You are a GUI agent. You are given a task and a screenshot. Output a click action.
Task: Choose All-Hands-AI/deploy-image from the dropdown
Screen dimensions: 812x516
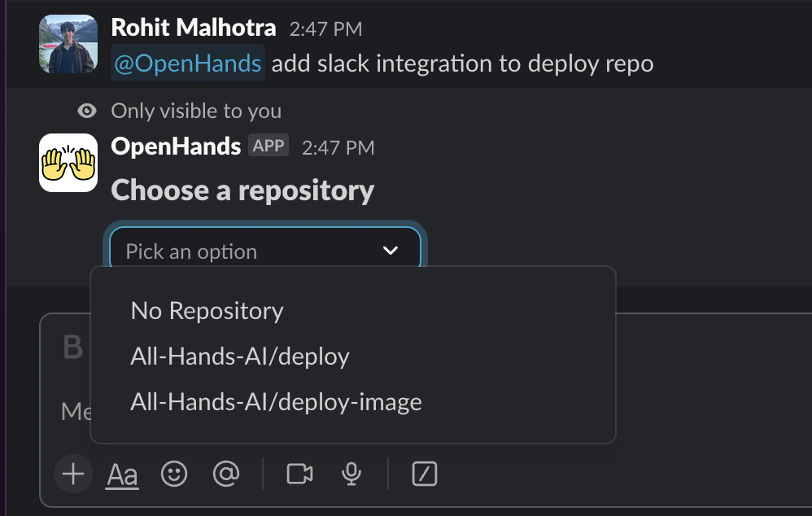275,401
